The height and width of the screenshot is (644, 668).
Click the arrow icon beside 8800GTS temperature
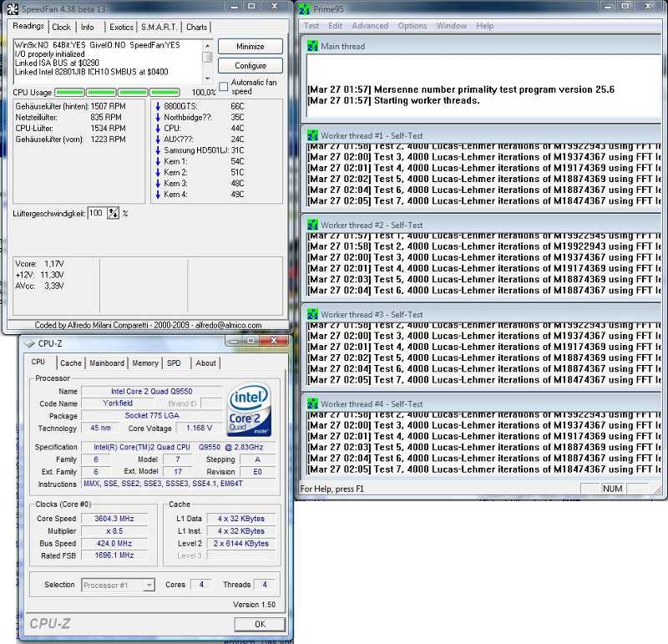(x=158, y=106)
